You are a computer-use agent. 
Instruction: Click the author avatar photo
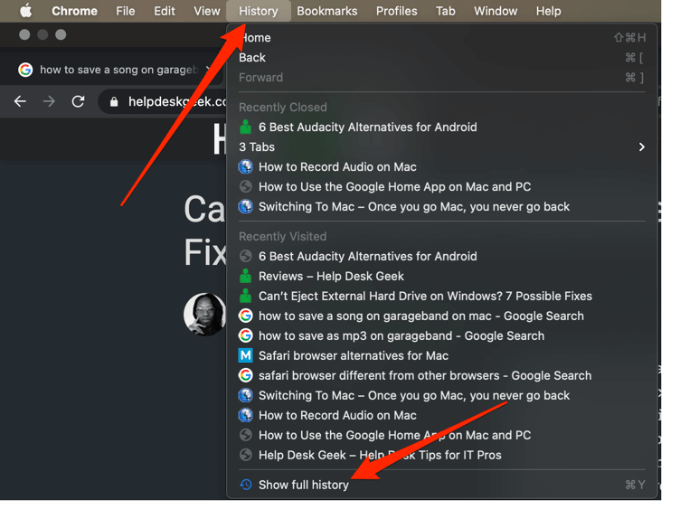(204, 314)
